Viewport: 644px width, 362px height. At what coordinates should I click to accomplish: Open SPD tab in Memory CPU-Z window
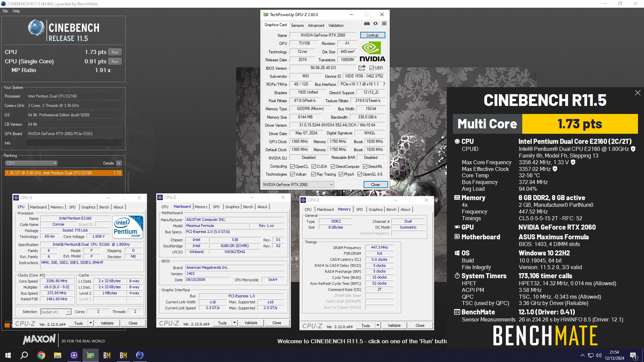[x=359, y=209]
